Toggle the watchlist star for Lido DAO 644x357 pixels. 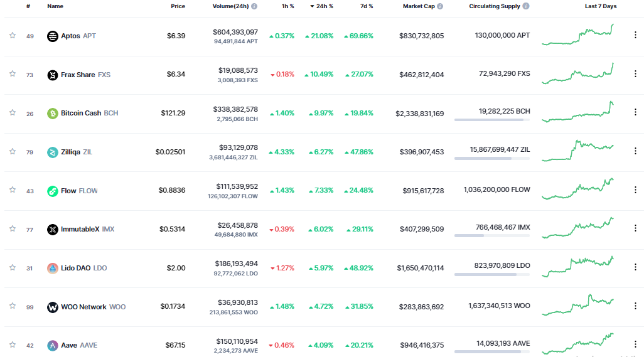click(x=12, y=267)
